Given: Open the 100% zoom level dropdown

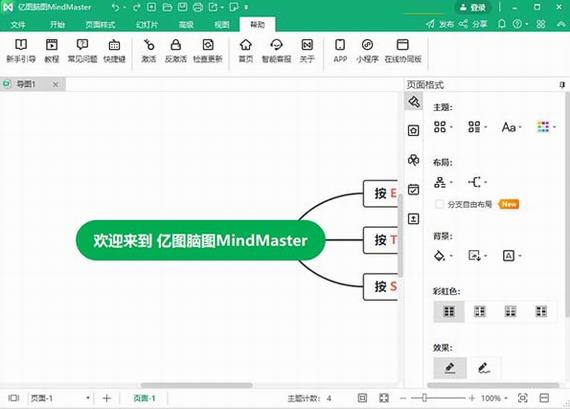Looking at the screenshot, I should pos(494,398).
